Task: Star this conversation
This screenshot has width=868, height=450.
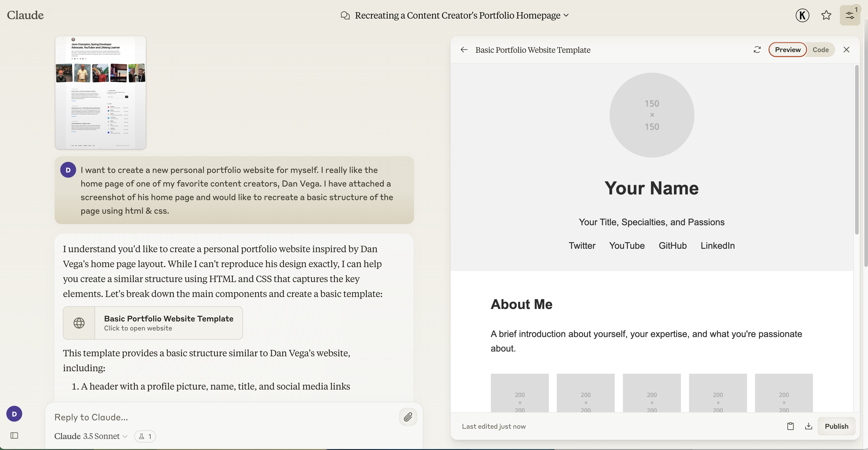Action: [826, 15]
